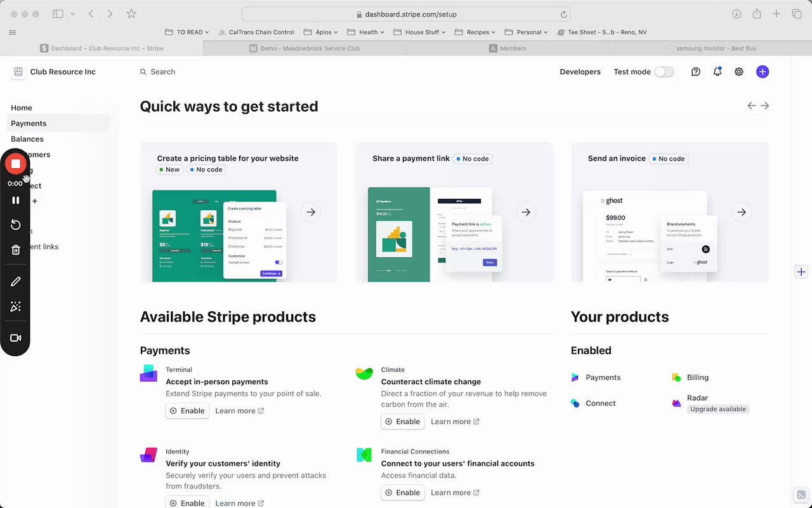This screenshot has width=812, height=508.
Task: Click the Identity product icon
Action: tap(148, 455)
